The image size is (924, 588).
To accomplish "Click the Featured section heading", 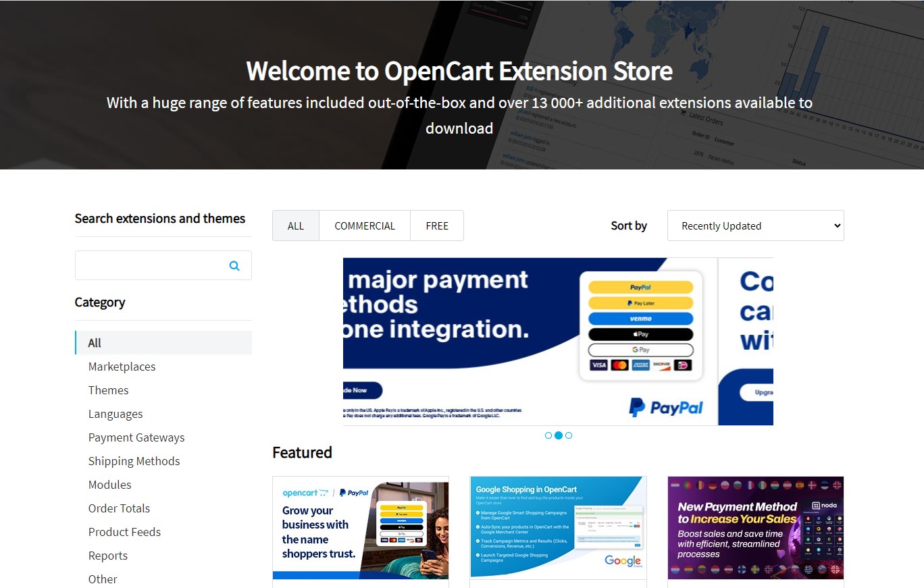I will (302, 452).
